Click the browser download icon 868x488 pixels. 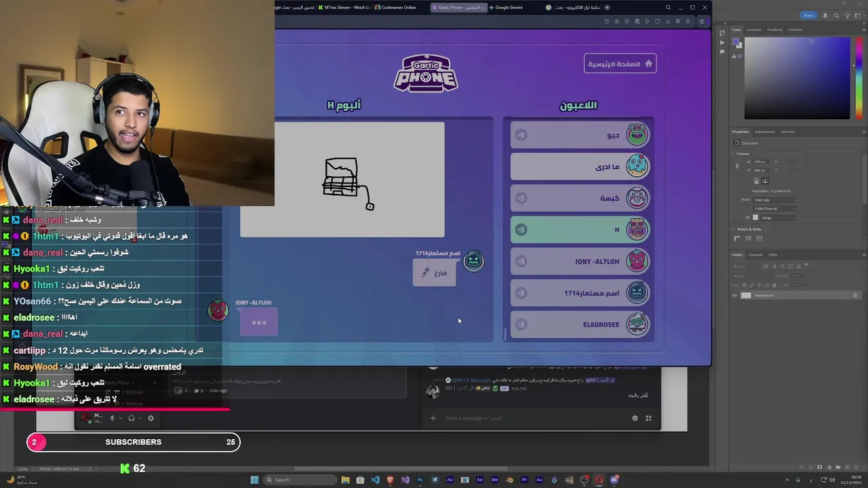click(667, 22)
